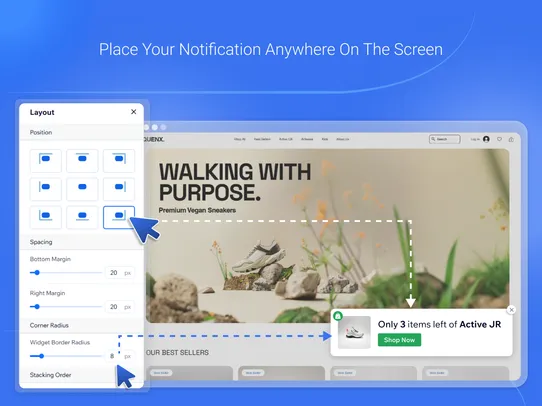Adjust the Bottom Margin slider

[x=66, y=273]
